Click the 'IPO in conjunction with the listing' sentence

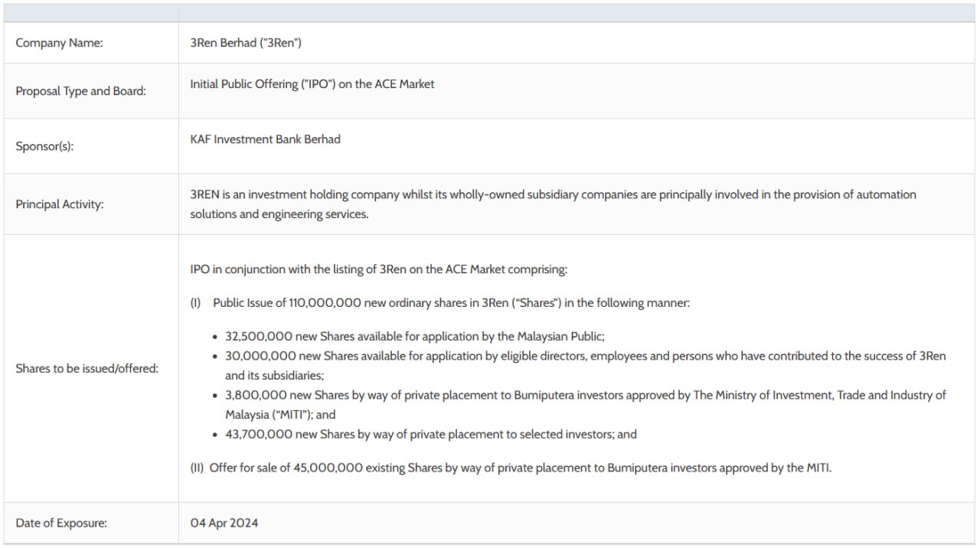[x=378, y=269]
